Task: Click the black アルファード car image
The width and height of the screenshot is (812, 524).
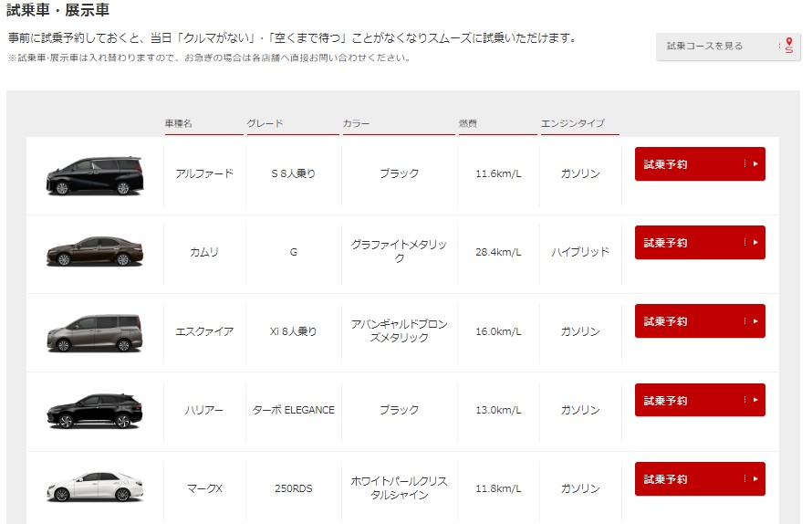Action: click(x=95, y=175)
